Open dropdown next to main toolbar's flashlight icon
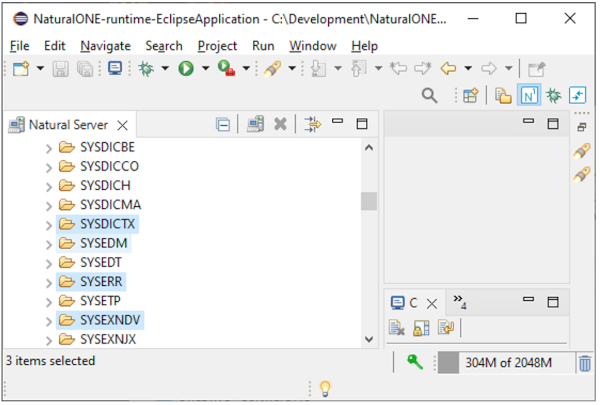Image resolution: width=600 pixels, height=405 pixels. 292,69
